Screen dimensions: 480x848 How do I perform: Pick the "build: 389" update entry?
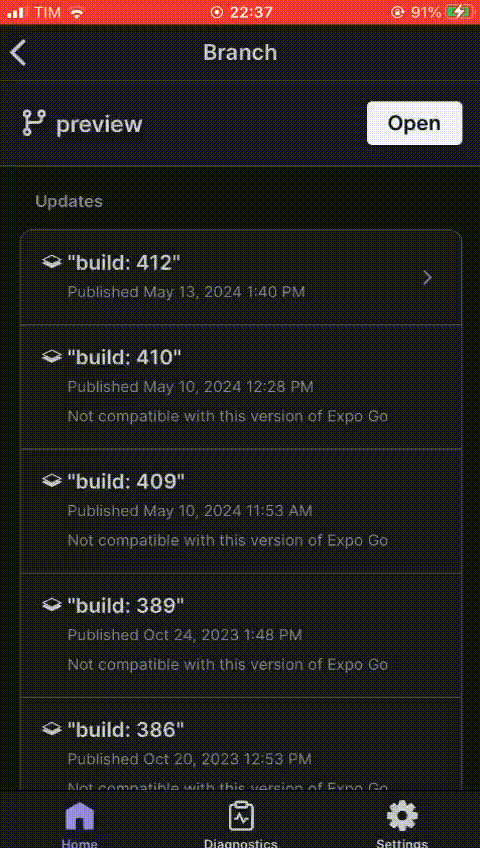point(241,635)
